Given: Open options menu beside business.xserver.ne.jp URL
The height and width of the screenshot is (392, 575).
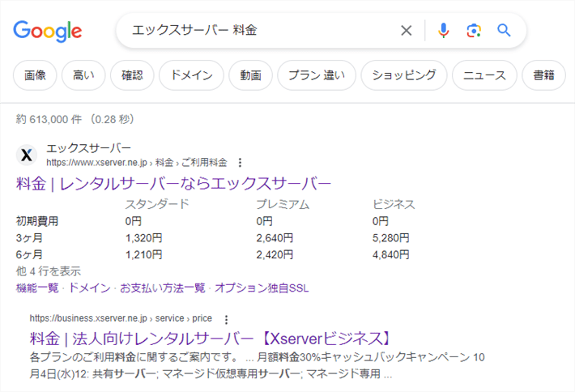Looking at the screenshot, I should coord(226,319).
